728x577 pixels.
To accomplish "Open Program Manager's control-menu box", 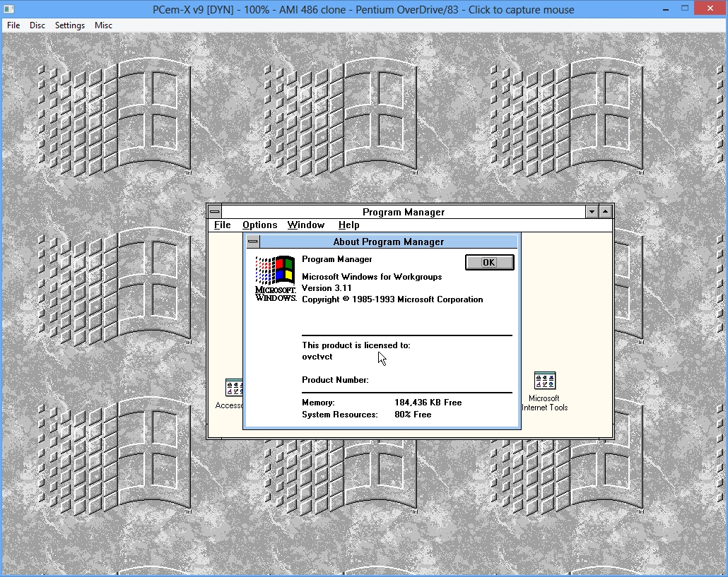I will pyautogui.click(x=214, y=211).
